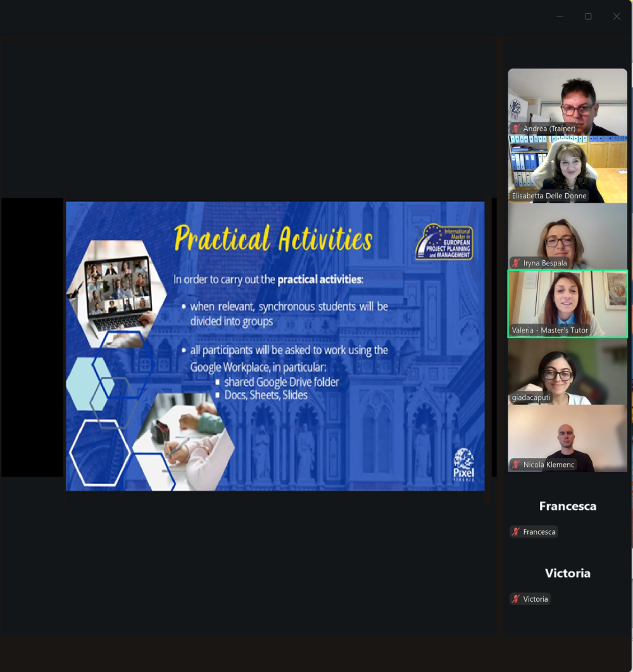Close the meeting window
The width and height of the screenshot is (633, 672).
pyautogui.click(x=617, y=16)
